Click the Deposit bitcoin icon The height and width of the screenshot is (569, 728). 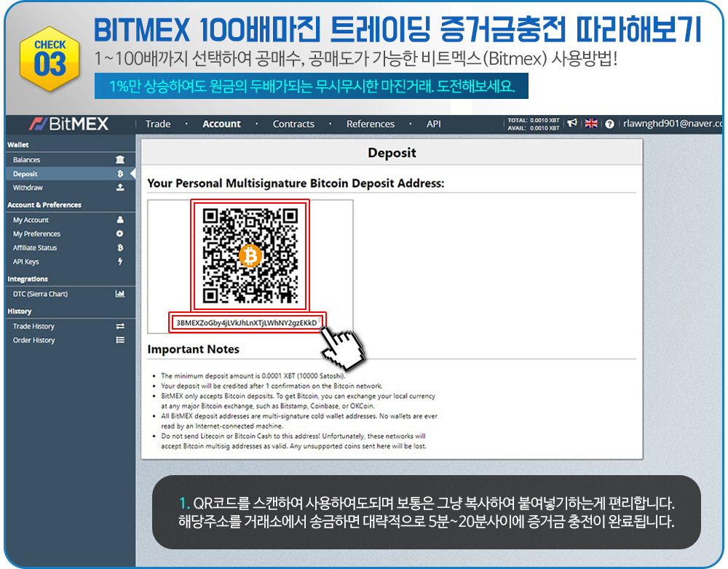[120, 174]
